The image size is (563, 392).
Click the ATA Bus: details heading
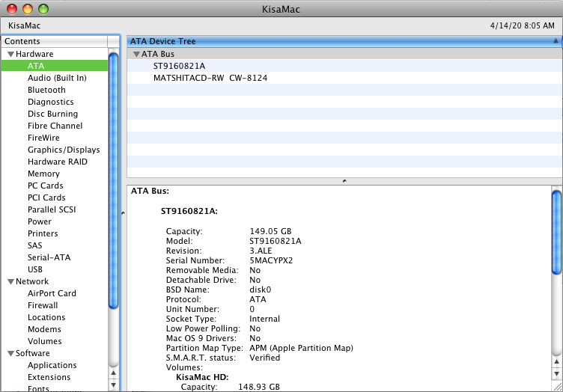[x=150, y=191]
